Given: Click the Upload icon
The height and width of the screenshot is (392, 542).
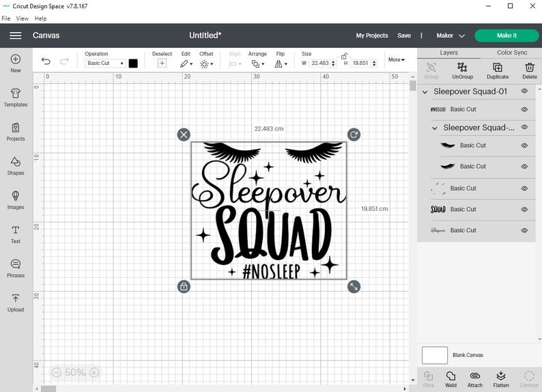Looking at the screenshot, I should (16, 298).
